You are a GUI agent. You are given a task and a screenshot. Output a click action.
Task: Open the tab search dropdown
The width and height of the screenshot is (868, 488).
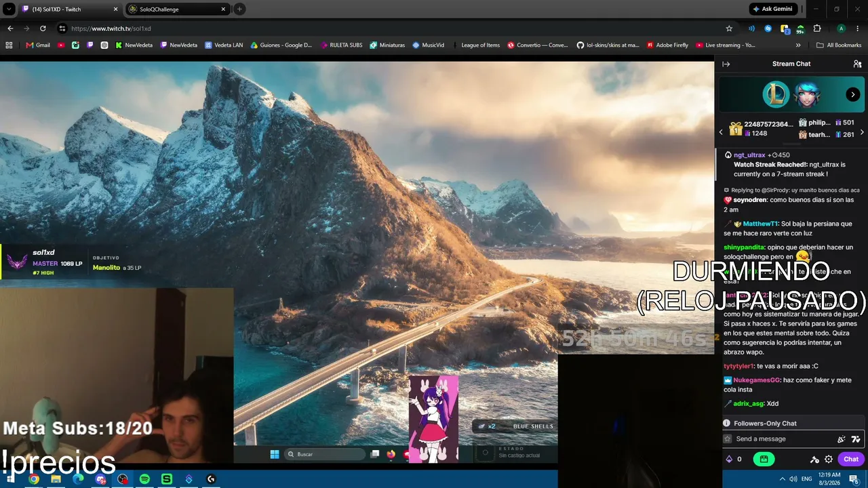[9, 9]
